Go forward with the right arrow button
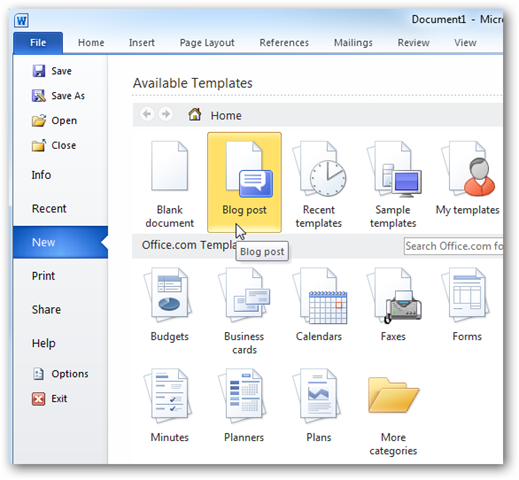Image resolution: width=519 pixels, height=480 pixels. [166, 114]
